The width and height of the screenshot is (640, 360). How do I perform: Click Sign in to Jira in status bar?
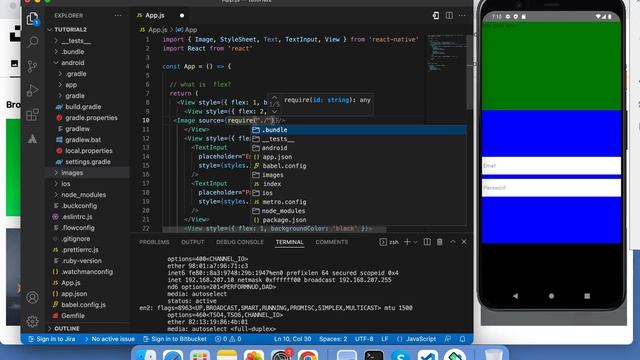tap(52, 339)
